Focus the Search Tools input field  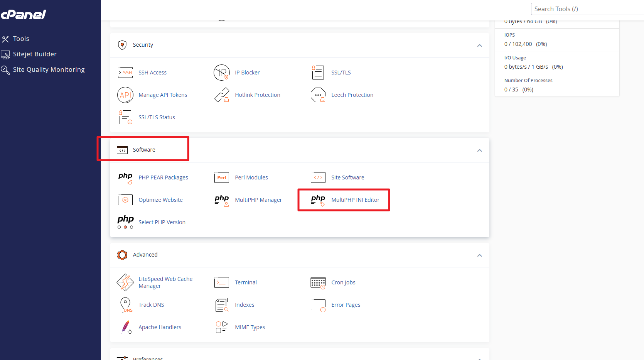point(587,9)
